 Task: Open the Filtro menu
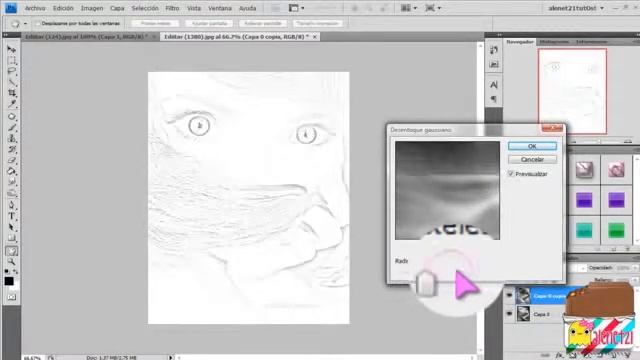pos(172,8)
